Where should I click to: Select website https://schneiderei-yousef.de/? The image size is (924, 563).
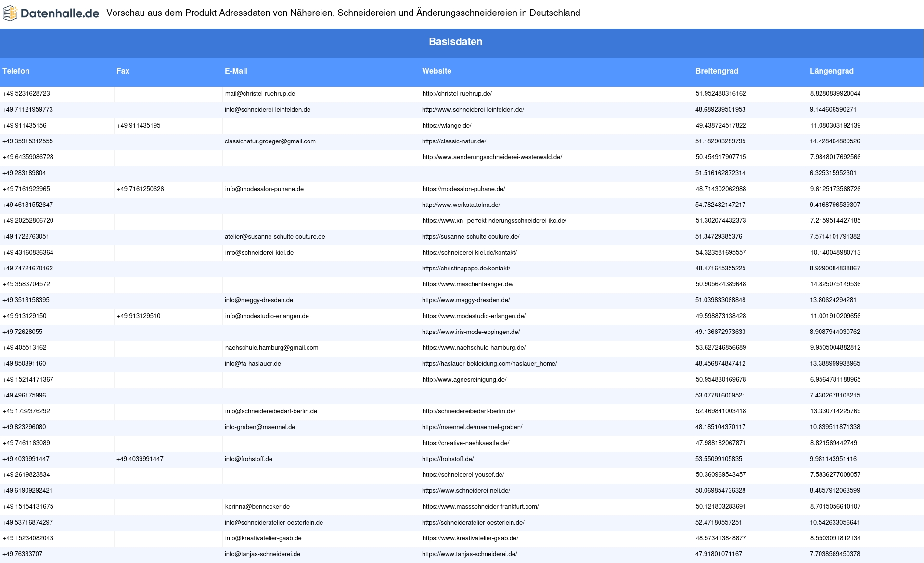463,475
